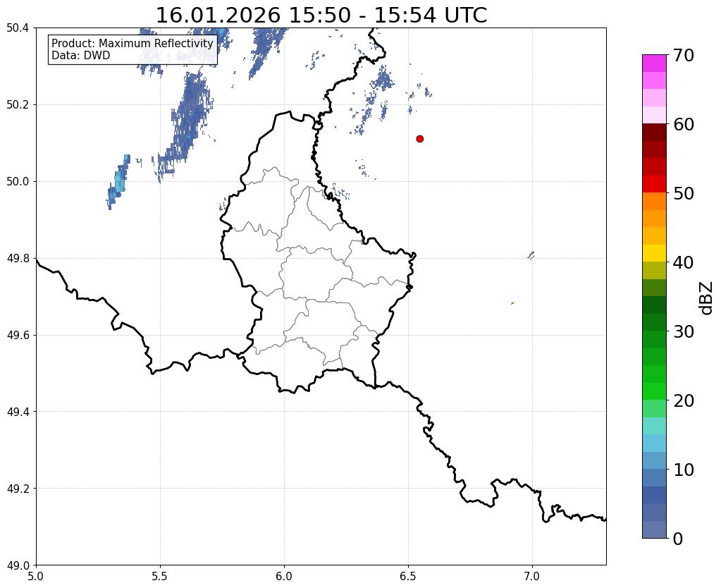Click latitude axis label 50.2
The width and height of the screenshot is (721, 588).
(x=18, y=105)
